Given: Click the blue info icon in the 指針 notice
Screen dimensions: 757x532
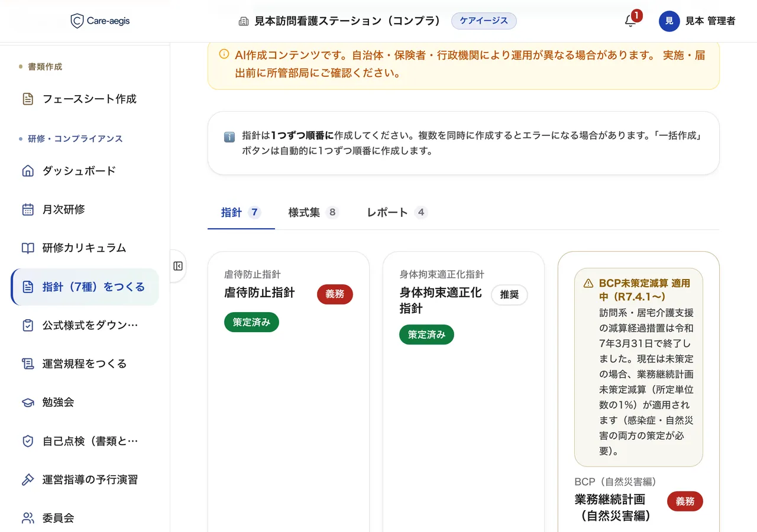Looking at the screenshot, I should (x=229, y=137).
